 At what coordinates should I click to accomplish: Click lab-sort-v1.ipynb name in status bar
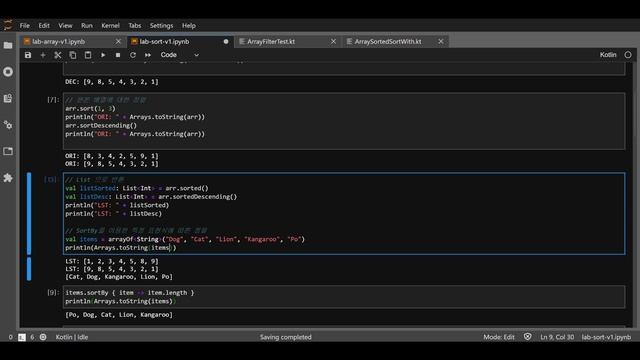606,337
